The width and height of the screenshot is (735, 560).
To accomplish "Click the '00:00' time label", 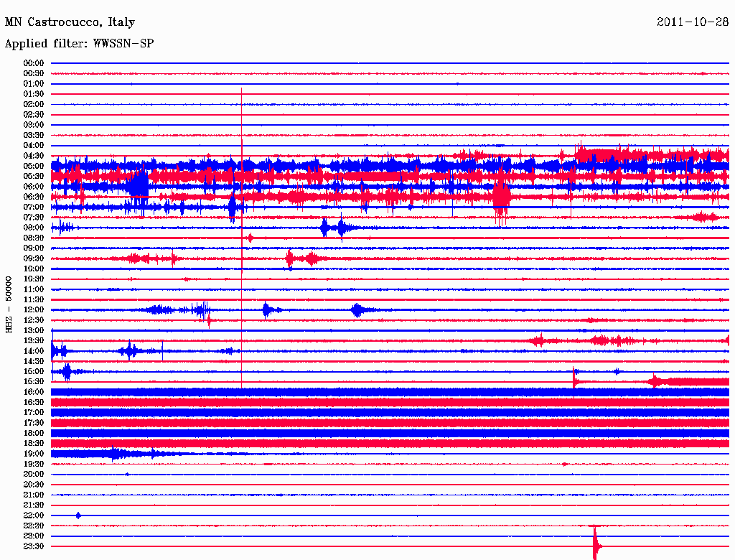I will tap(34, 63).
